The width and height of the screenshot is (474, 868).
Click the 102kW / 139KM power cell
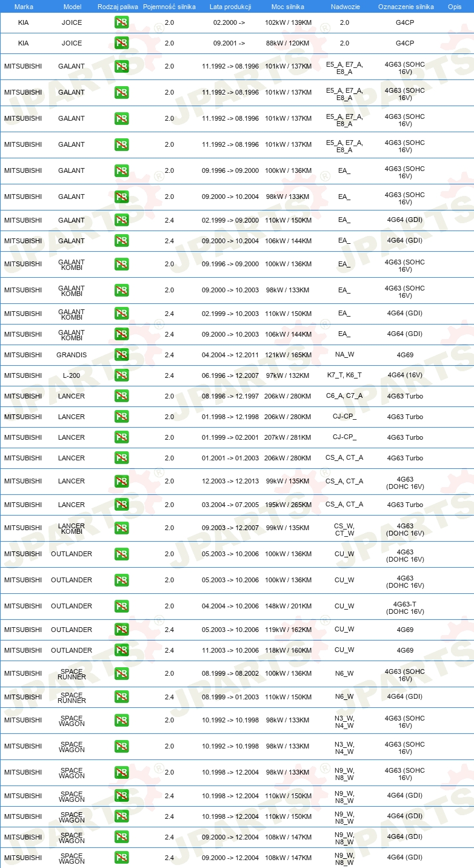click(x=288, y=22)
